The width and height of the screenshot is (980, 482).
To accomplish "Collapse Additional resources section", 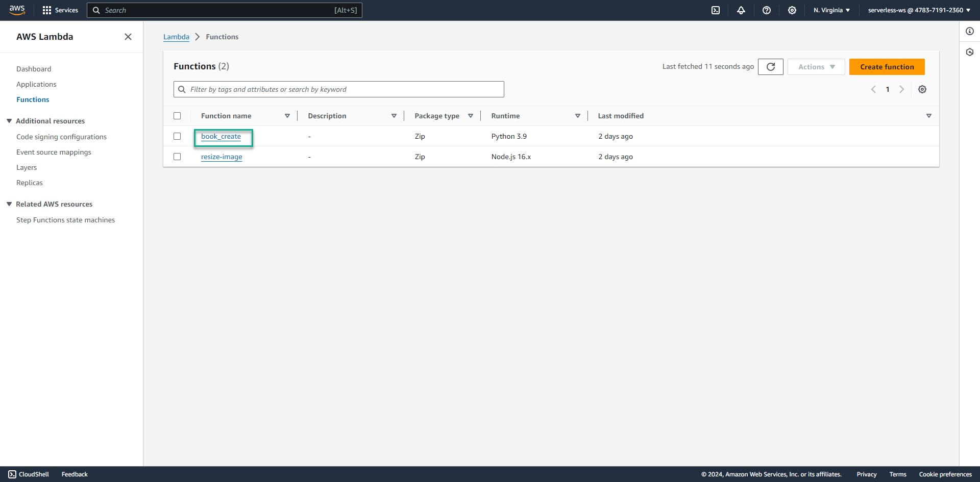I will (9, 121).
